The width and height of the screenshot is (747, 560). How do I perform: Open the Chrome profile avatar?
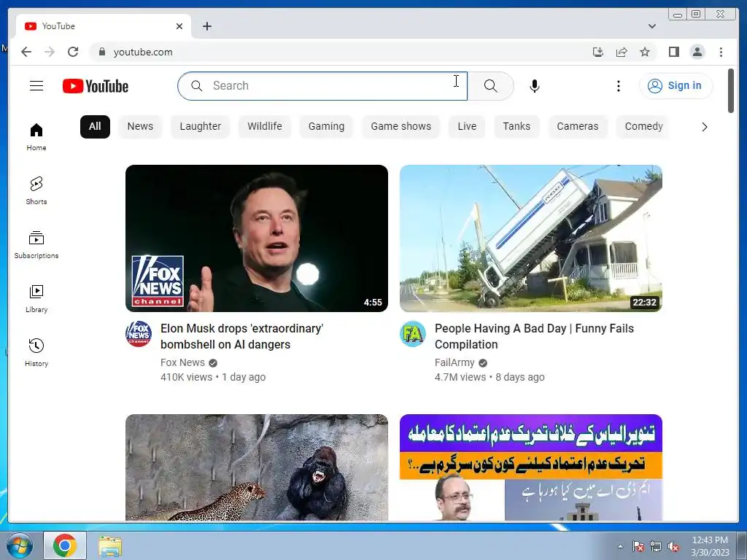pos(697,52)
